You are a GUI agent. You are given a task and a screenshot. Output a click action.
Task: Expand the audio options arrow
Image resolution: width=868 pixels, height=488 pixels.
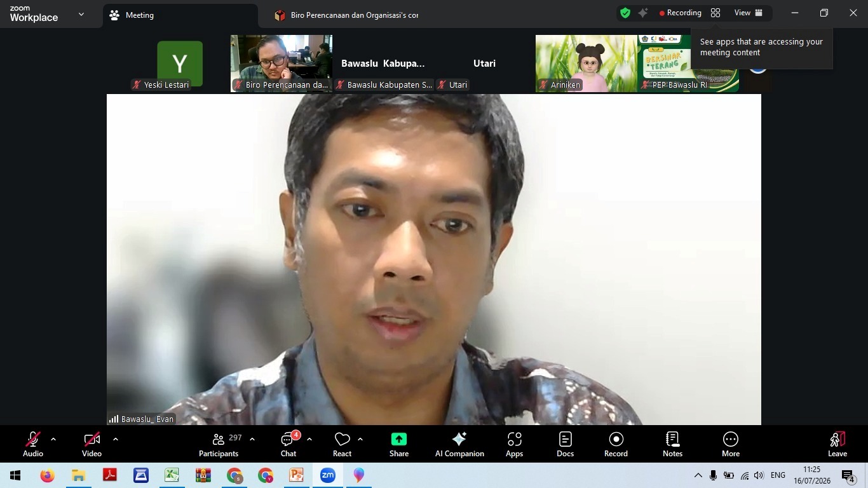click(53, 439)
